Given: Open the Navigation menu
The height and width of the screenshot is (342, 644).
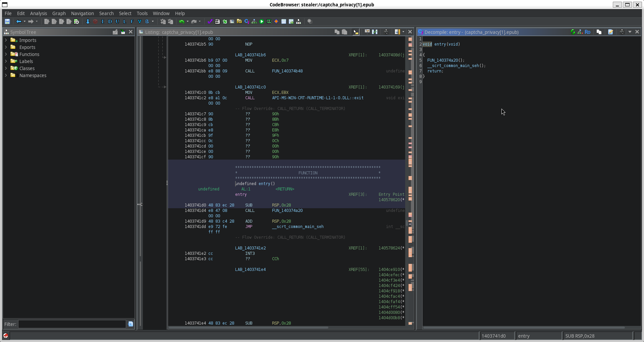Looking at the screenshot, I should pos(82,13).
